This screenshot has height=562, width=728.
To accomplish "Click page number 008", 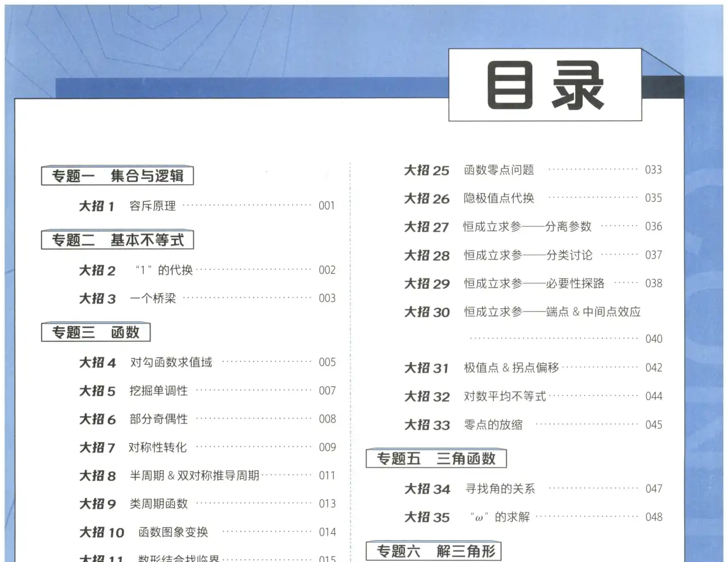I will pos(327,419).
